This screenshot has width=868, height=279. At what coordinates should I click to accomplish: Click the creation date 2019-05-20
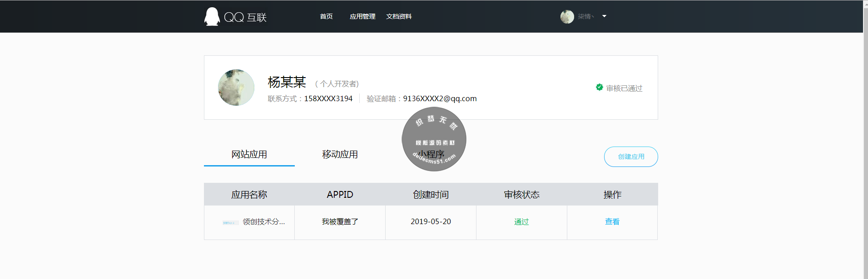(x=431, y=222)
